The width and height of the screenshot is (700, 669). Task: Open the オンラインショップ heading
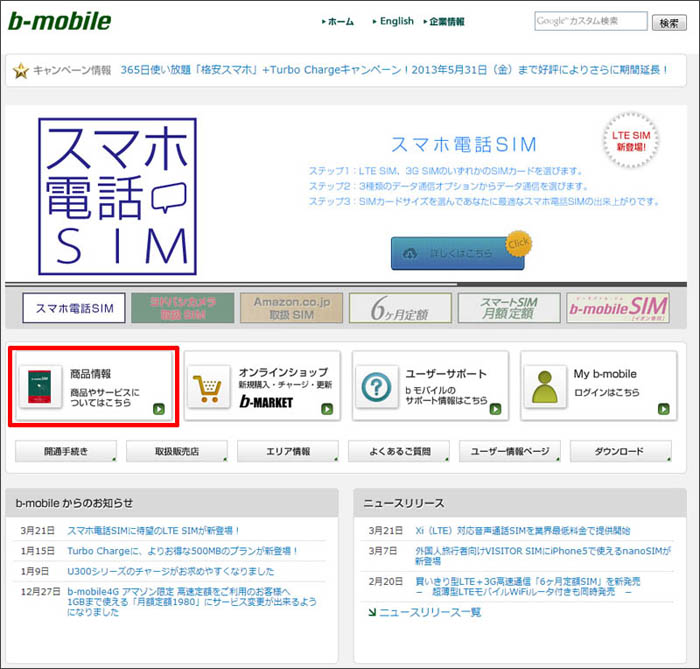(283, 372)
